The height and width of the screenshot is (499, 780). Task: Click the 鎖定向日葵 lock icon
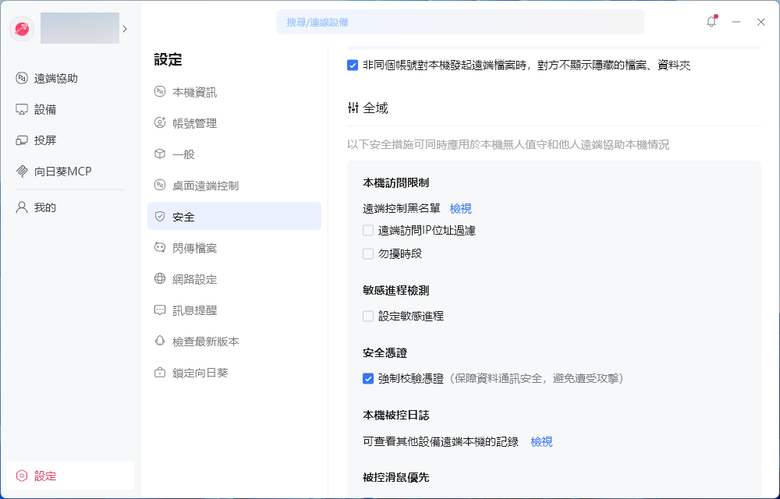pos(160,372)
